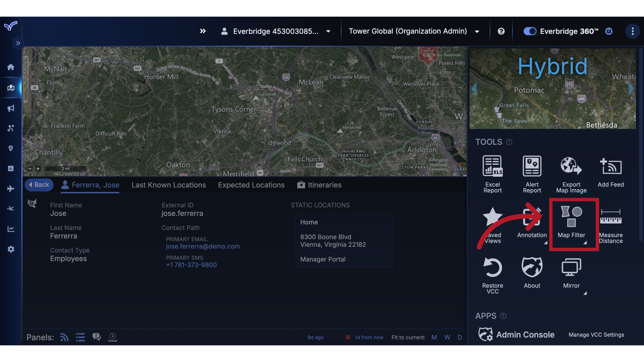Click the Back button above contact details

pyautogui.click(x=39, y=185)
